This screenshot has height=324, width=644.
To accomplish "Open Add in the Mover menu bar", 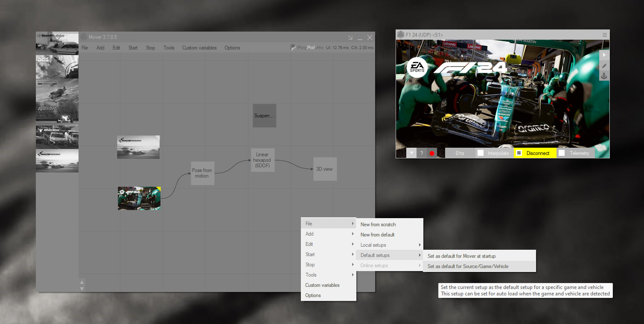I will coord(100,48).
